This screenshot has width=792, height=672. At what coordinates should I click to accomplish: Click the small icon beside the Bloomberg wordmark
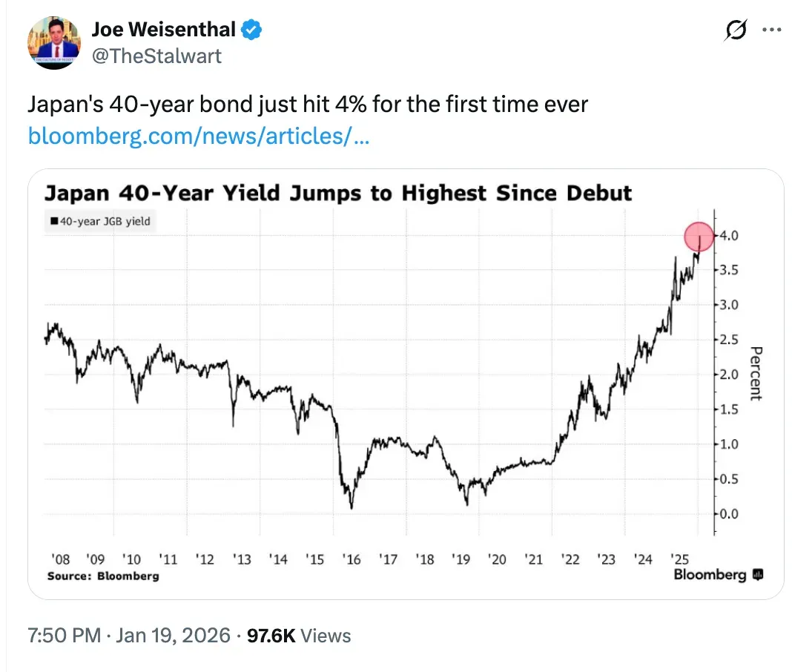point(757,574)
